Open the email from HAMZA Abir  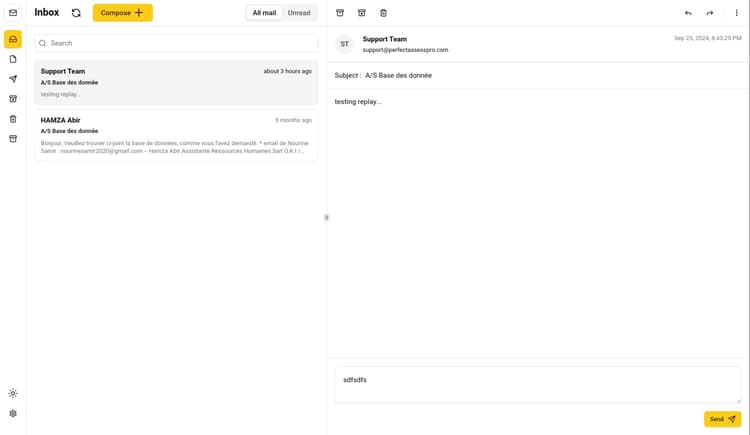point(176,135)
